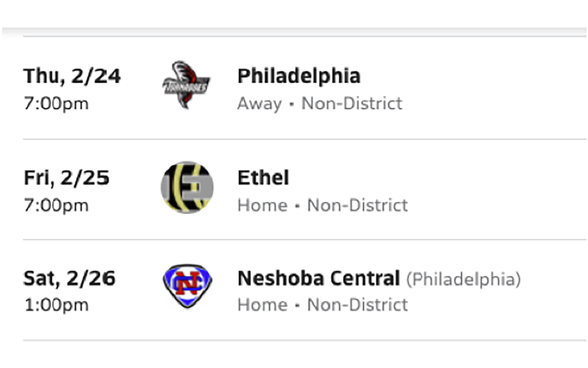Click Home label under Neshoba Central
The width and height of the screenshot is (588, 368).
pos(263,305)
